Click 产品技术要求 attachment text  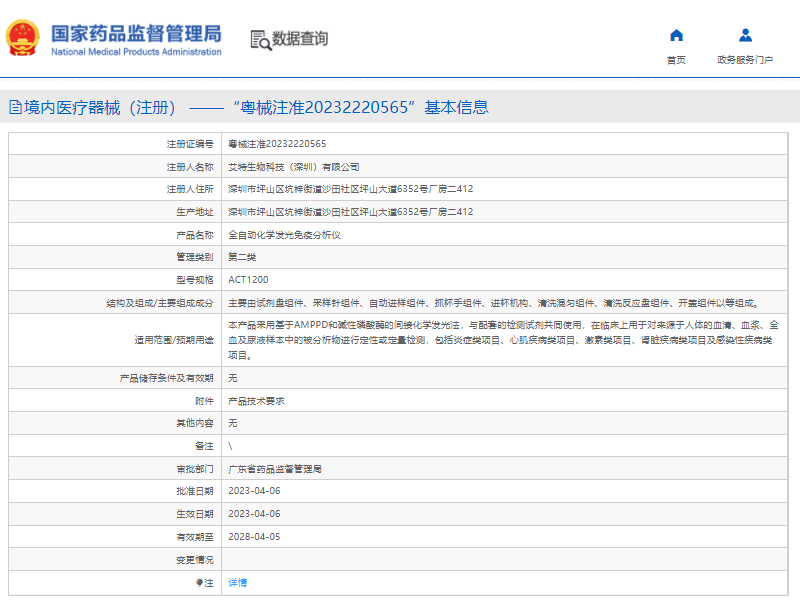click(x=256, y=401)
